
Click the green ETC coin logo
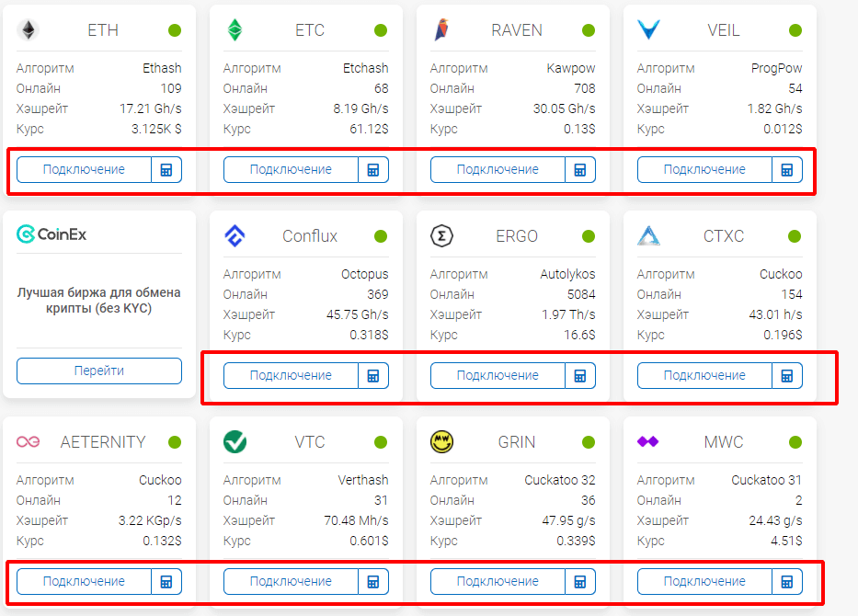point(235,30)
